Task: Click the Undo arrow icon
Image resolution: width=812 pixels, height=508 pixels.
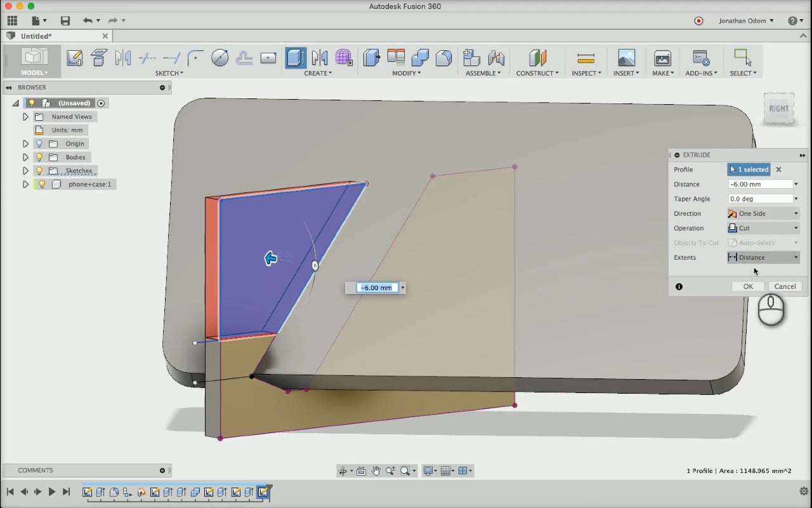Action: [x=88, y=21]
